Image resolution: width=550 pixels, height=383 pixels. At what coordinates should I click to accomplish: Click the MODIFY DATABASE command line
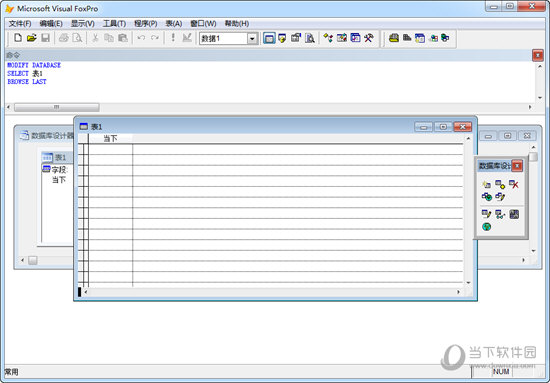click(34, 65)
